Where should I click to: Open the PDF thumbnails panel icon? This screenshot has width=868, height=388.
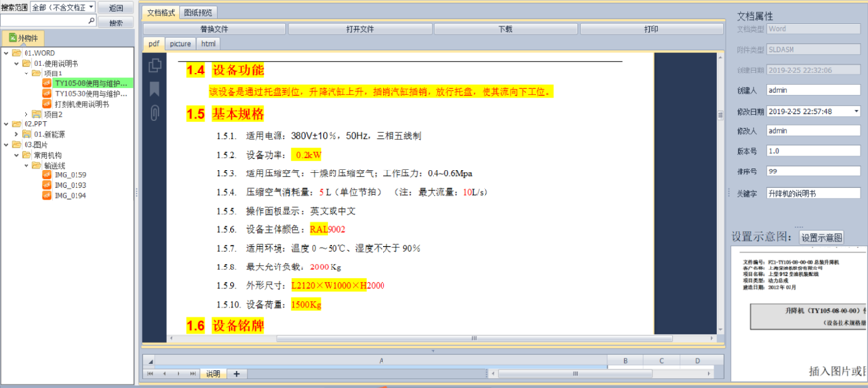coord(156,65)
